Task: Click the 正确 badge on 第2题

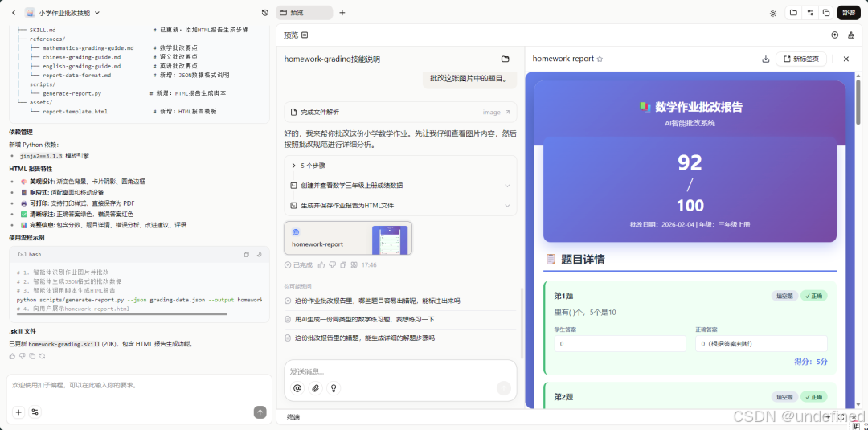Action: click(813, 397)
